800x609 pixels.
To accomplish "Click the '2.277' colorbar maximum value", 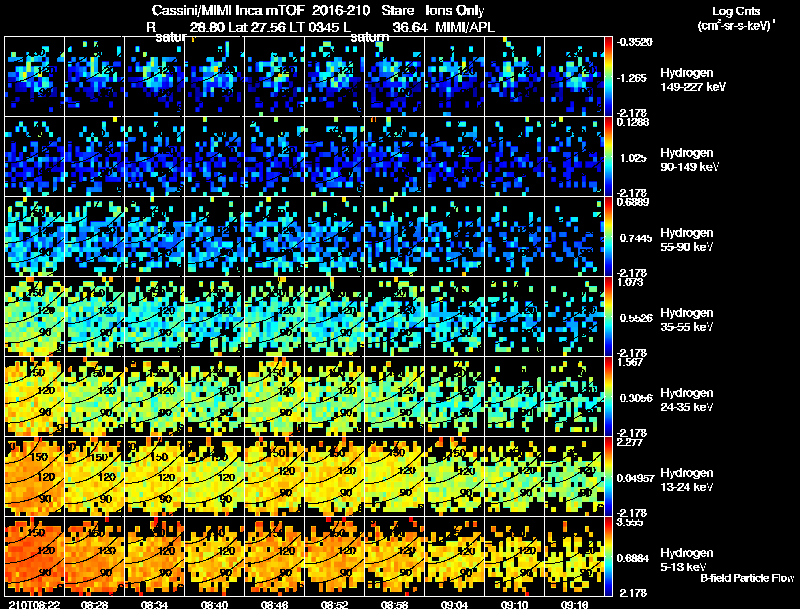I will (x=629, y=442).
